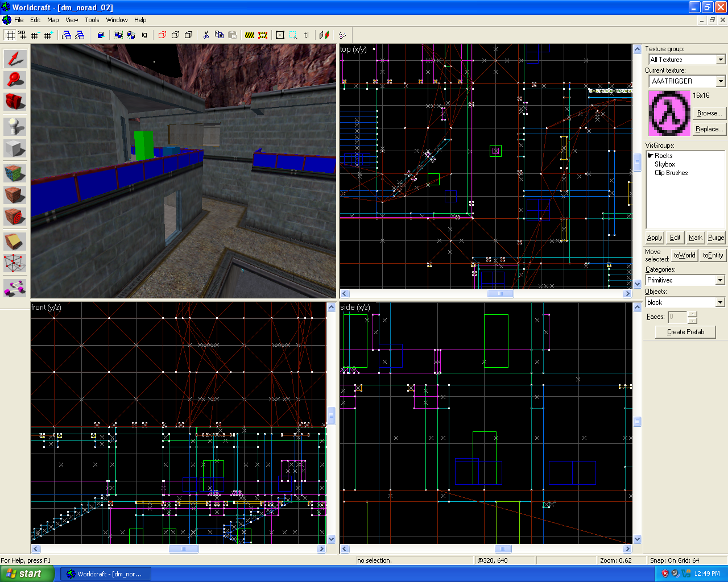Viewport: 728px width, 582px height.
Task: Open the Map menu
Action: [x=53, y=20]
